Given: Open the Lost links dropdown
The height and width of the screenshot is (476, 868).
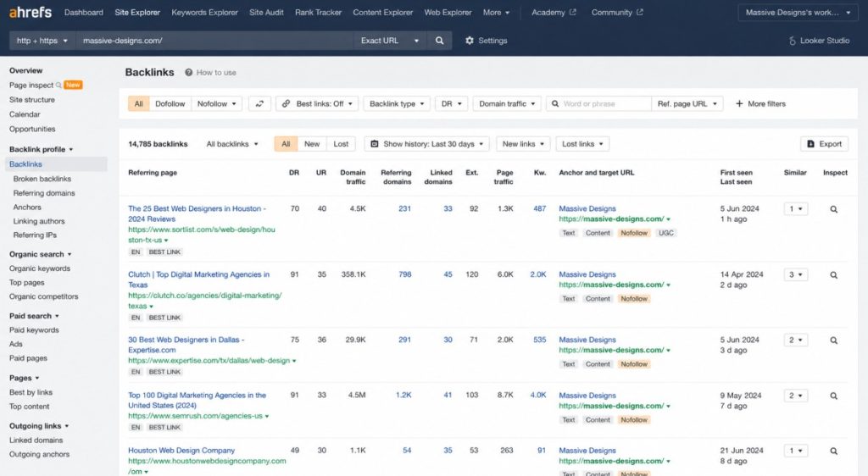Looking at the screenshot, I should coord(582,144).
